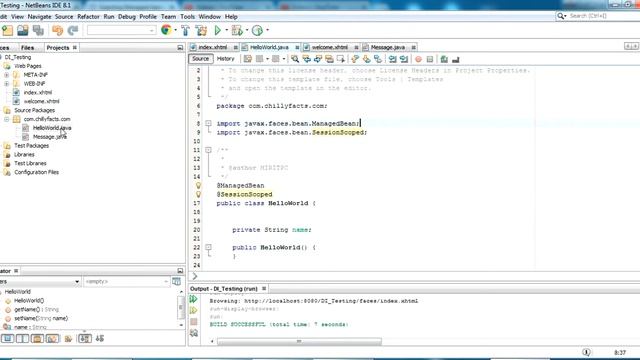The width and height of the screenshot is (640, 360).
Task: Click the Stop Macro Recording editor icon
Action: (x=429, y=59)
